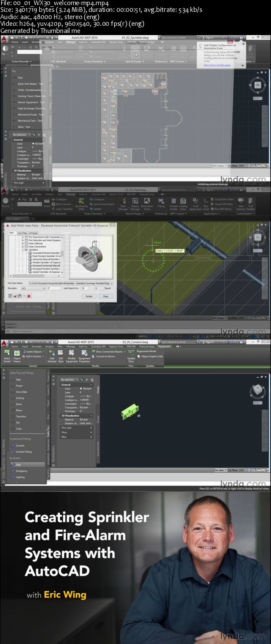Click Regenerate Model in Conduit.dwg ribbon
Screen dimensions: 271x644
147,351
